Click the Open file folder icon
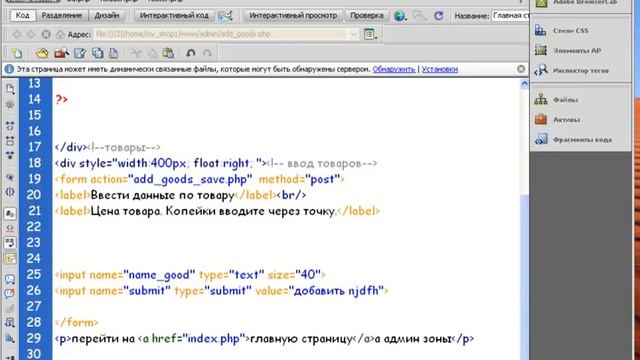640x360 pixels. click(42, 53)
